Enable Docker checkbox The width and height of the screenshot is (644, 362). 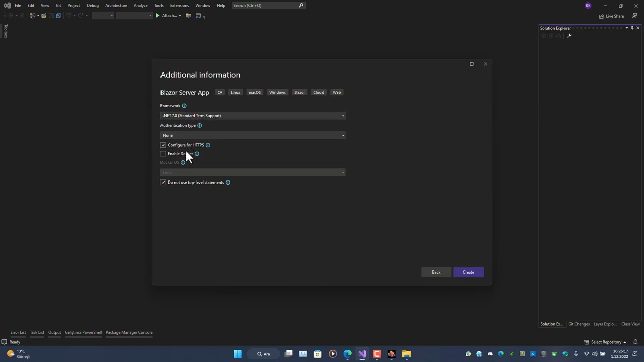[163, 154]
